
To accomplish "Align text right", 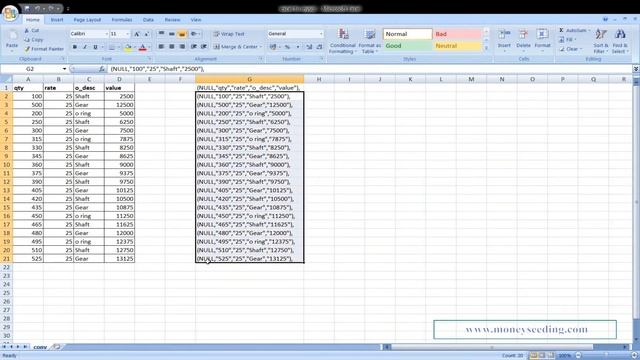I will click(x=182, y=47).
